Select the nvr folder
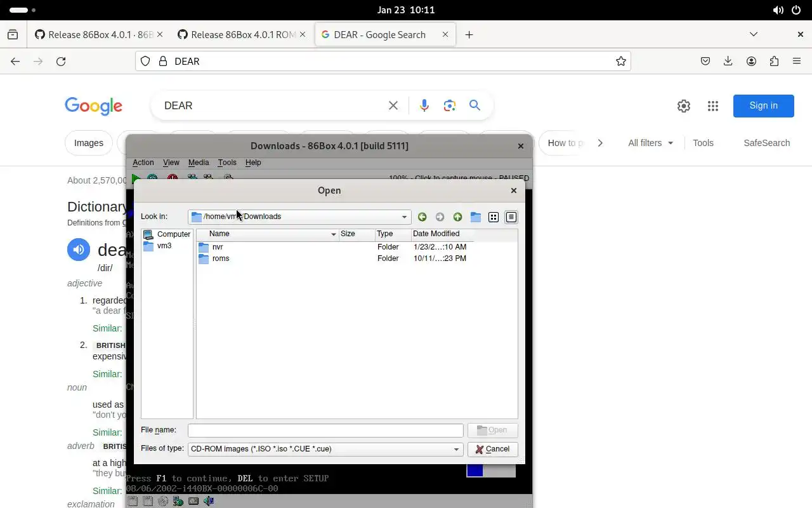The height and width of the screenshot is (508, 812). pyautogui.click(x=218, y=247)
